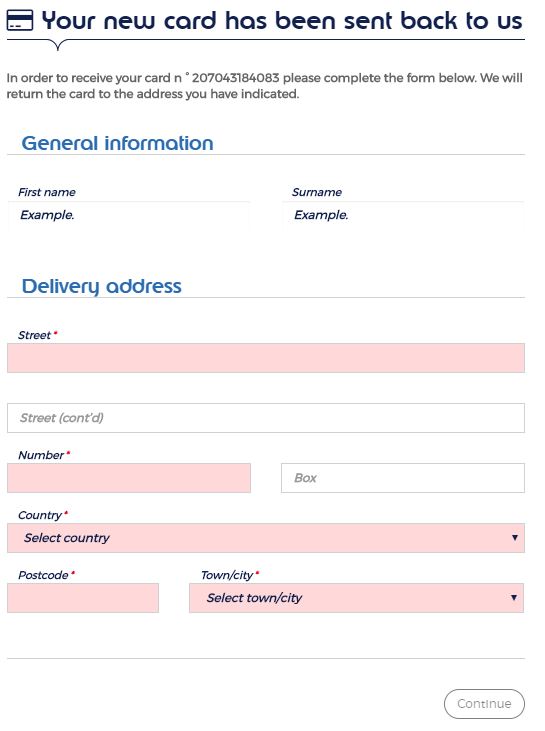This screenshot has height=731, width=545.
Task: Click the credit card icon in header
Action: click(x=20, y=20)
